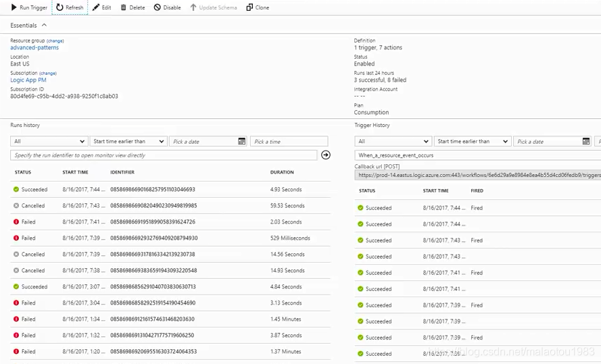
Task: Open Runs history status filter dropdown
Action: pos(49,141)
